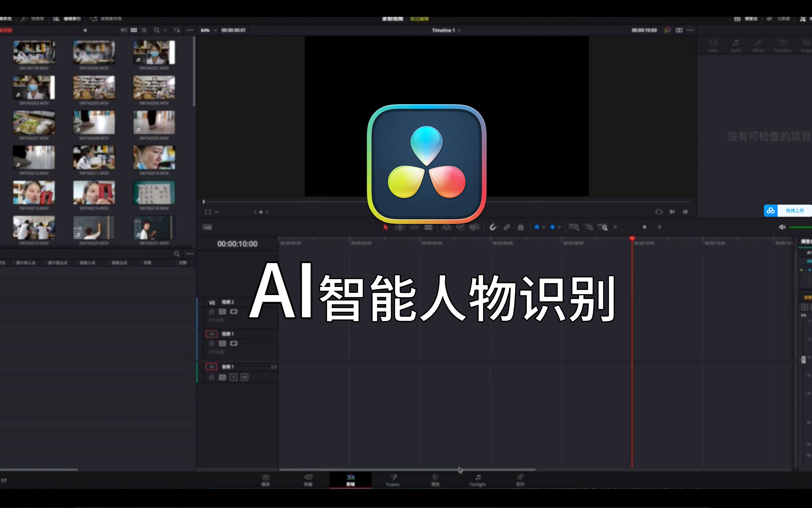Open the Effects Library panel button
The image size is (812, 508).
[x=32, y=19]
